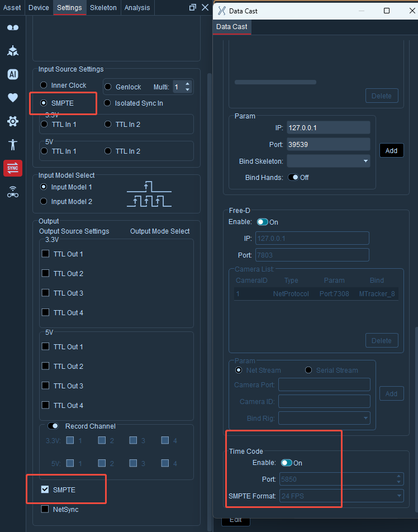Open the SMPTE Format dropdown
Screen dimensions: 418x532
click(x=341, y=496)
